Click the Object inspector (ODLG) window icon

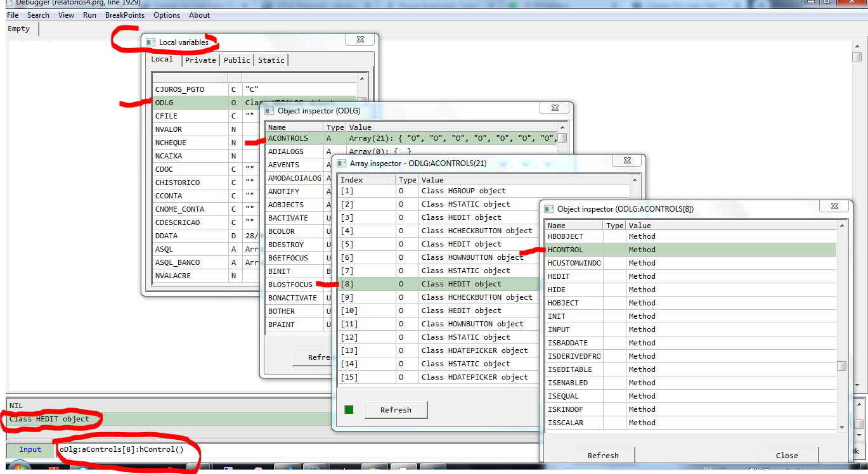point(269,111)
